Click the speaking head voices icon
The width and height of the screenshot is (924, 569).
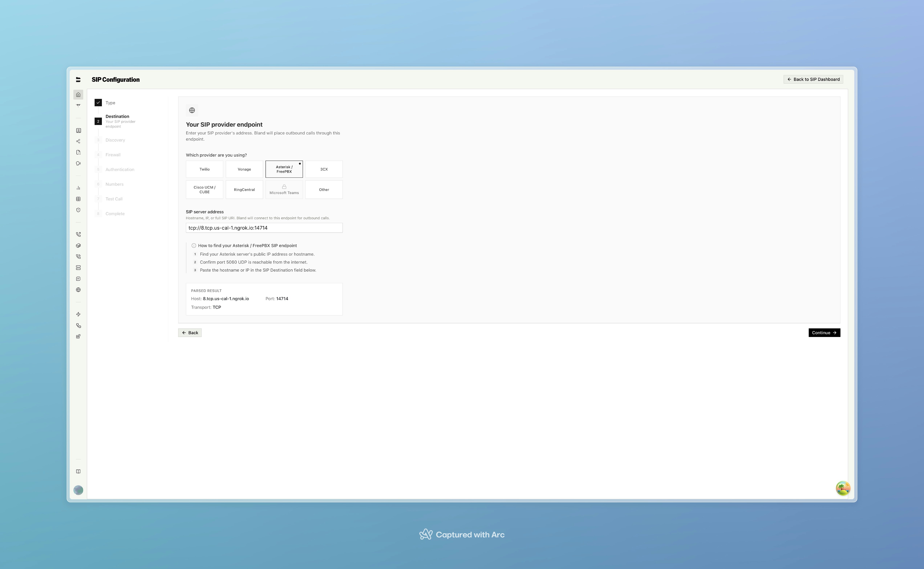click(x=78, y=163)
